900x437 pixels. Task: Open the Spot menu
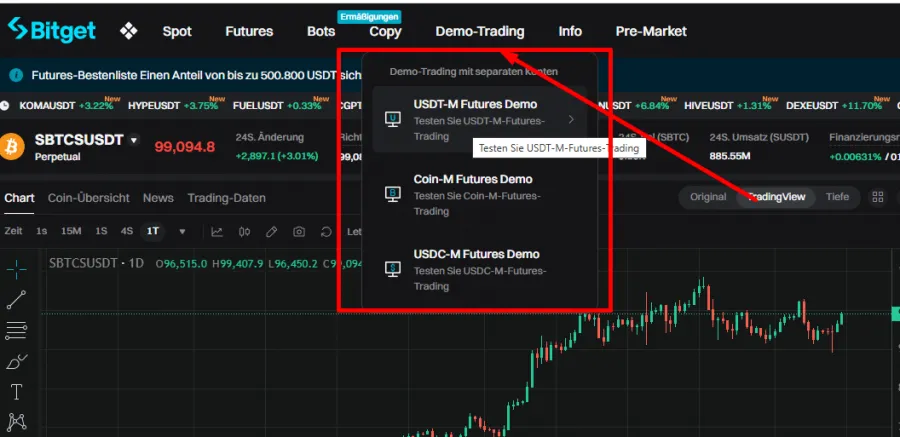coord(177,32)
